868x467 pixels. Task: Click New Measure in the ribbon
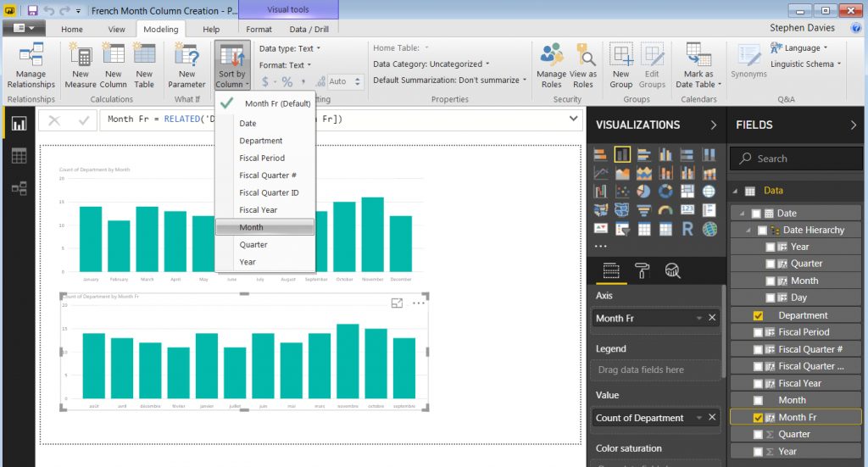81,64
